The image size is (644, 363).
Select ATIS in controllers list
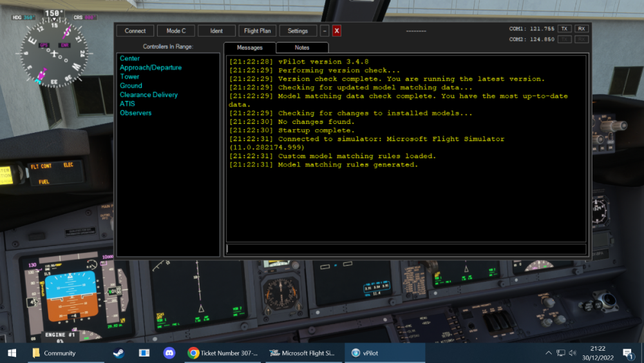128,104
